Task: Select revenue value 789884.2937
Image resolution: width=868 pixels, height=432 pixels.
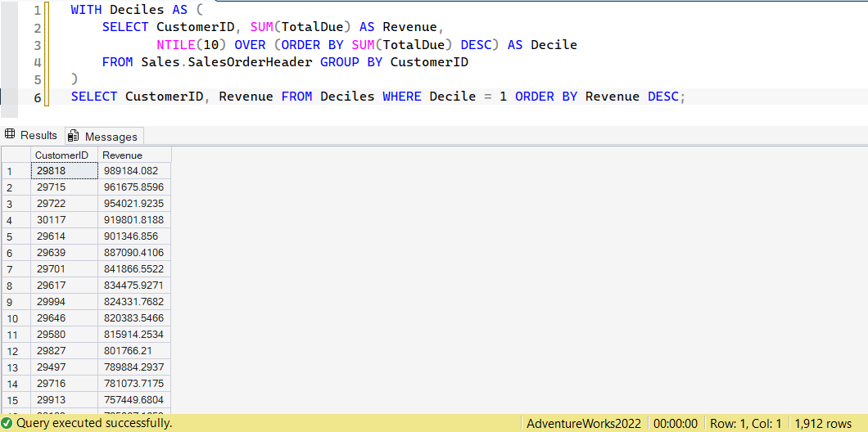Action: [134, 367]
